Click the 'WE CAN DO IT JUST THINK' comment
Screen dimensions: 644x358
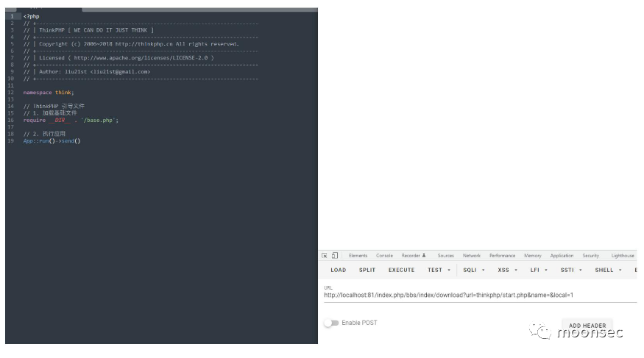(88, 30)
